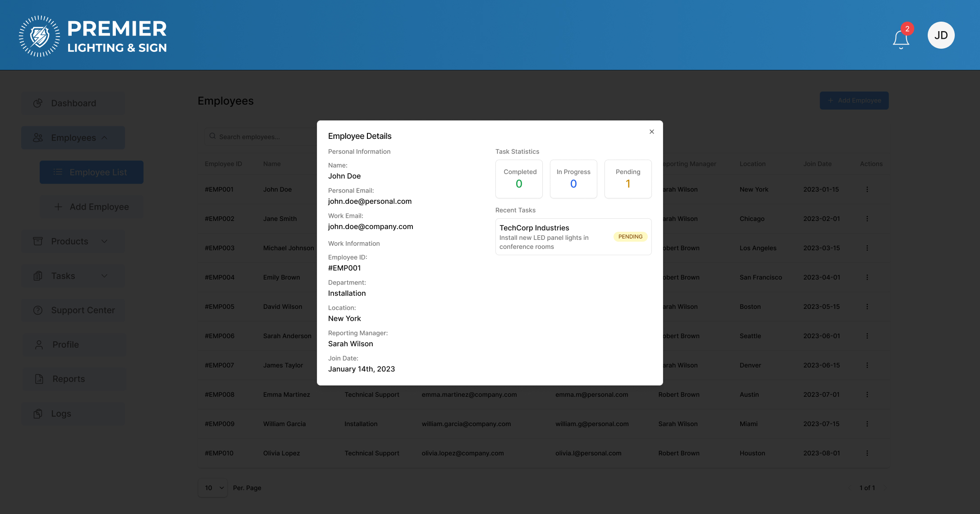The height and width of the screenshot is (514, 980).
Task: Open actions menu for #EMP010 row
Action: tap(867, 453)
